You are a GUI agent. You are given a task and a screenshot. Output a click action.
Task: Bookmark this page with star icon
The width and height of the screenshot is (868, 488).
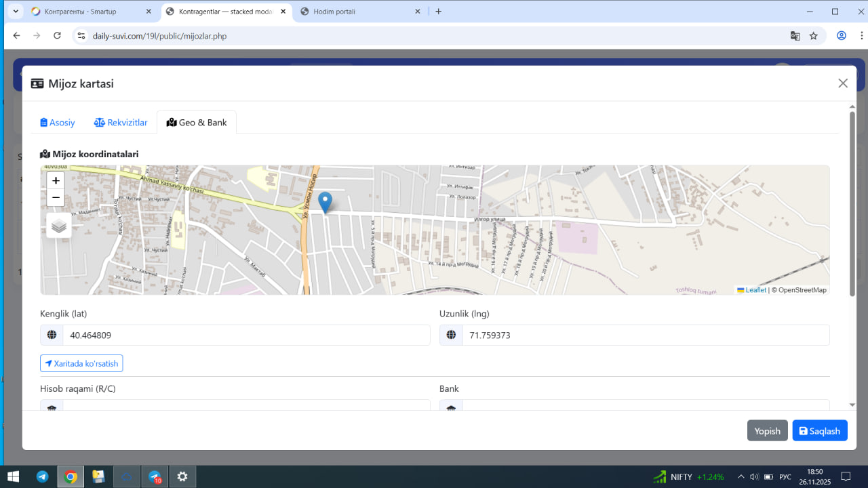tap(814, 36)
